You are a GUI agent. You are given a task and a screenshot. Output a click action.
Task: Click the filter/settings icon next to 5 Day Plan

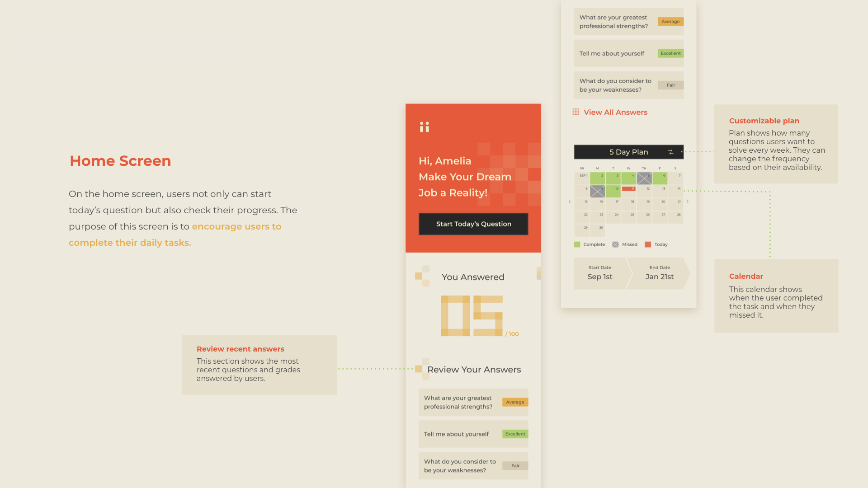(x=672, y=151)
